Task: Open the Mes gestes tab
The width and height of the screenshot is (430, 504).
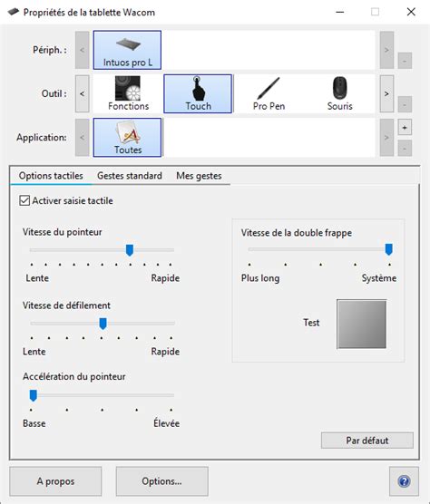Action: pos(199,176)
